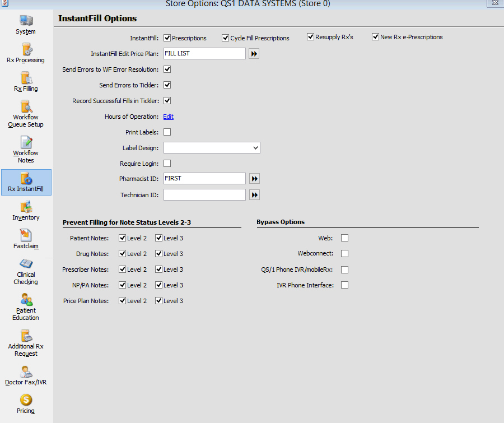This screenshot has height=423, width=504.
Task: Uncheck New Rx e-Prescriptions checkbox
Action: point(375,36)
